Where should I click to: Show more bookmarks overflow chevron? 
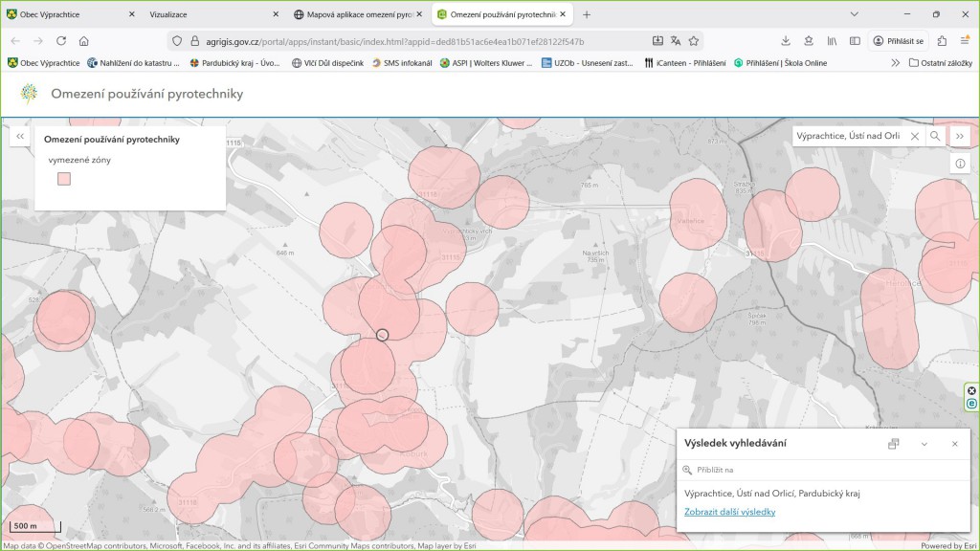pos(895,63)
